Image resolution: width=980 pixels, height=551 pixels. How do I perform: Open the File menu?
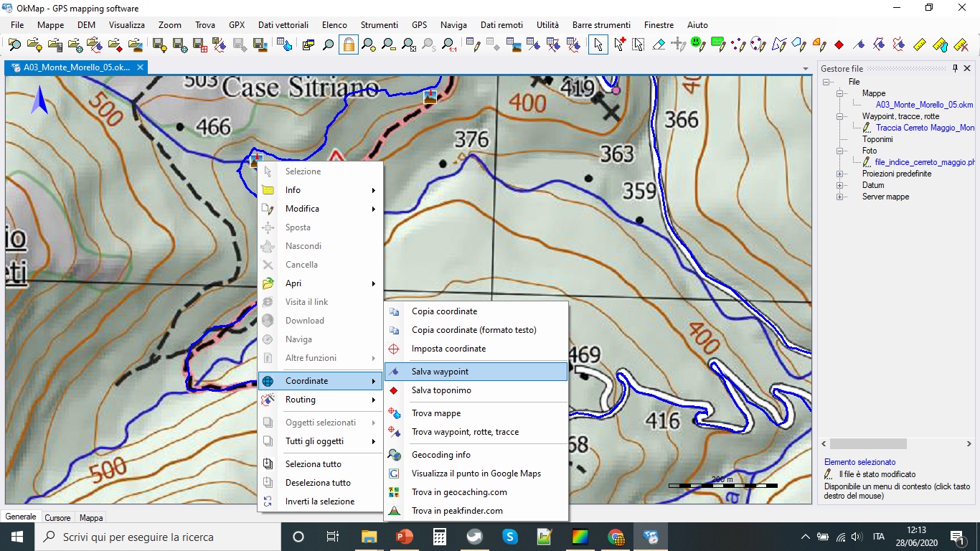tap(17, 24)
